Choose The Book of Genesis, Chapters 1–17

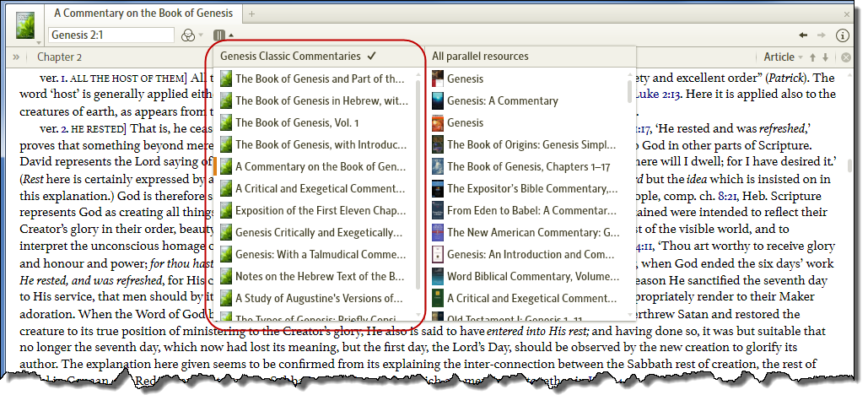pyautogui.click(x=527, y=166)
